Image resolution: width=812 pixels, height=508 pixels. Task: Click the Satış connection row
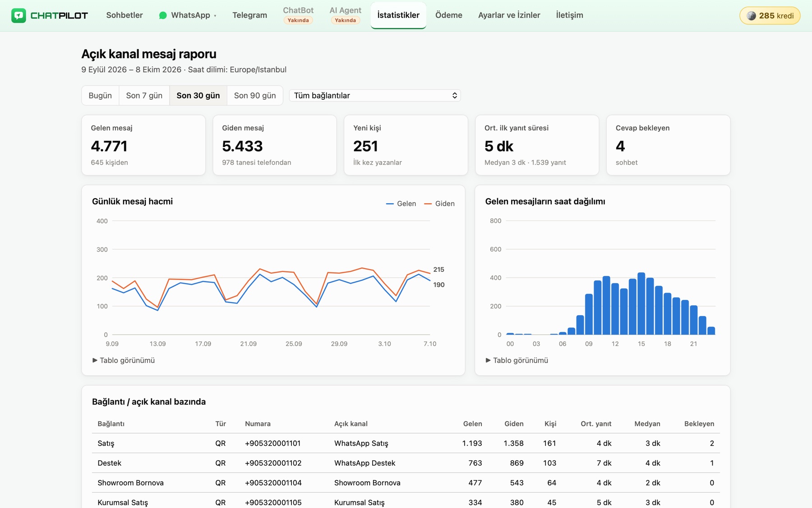[x=406, y=443]
